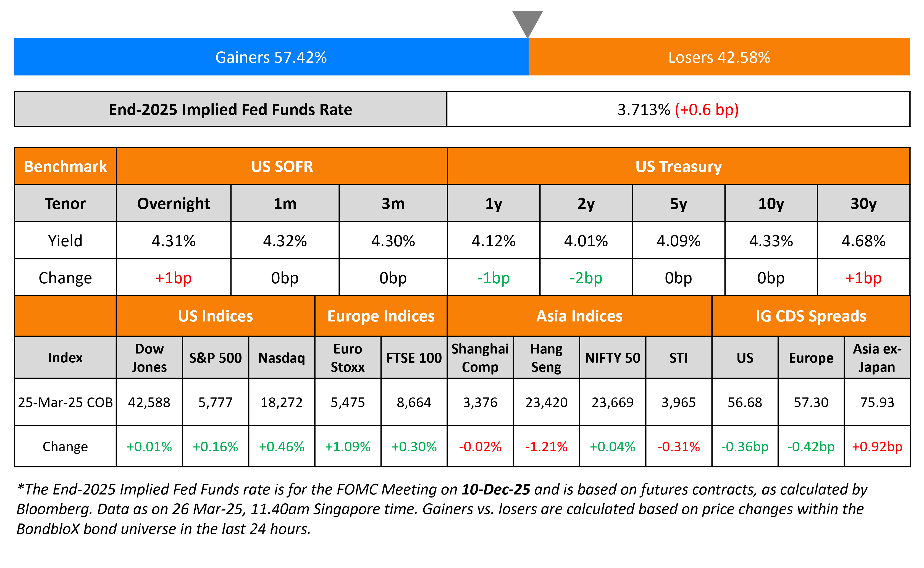
Task: Select the US Treasury header cell
Action: coord(678,166)
